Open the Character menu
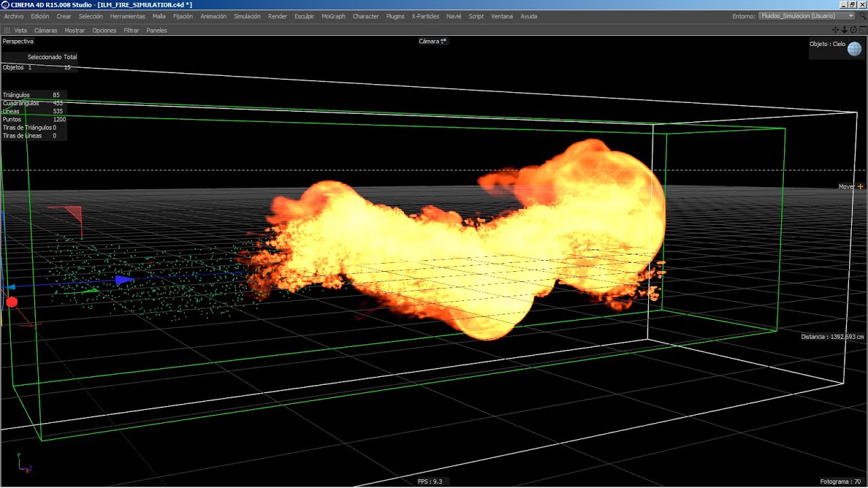 pyautogui.click(x=366, y=16)
